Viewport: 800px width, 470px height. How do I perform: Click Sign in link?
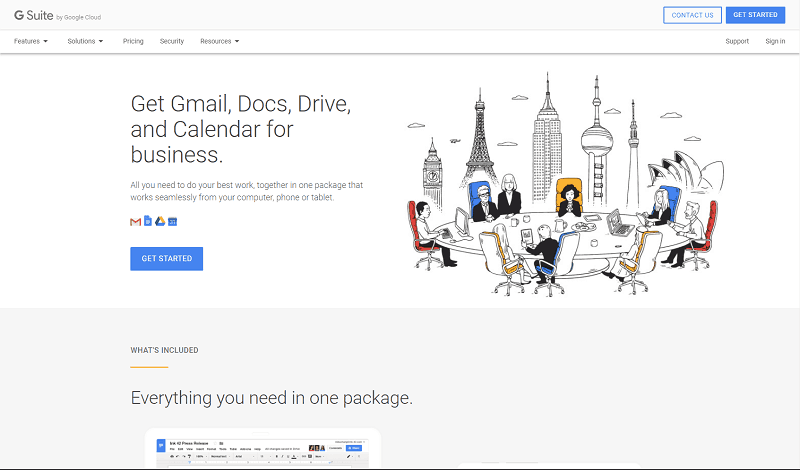[x=775, y=41]
